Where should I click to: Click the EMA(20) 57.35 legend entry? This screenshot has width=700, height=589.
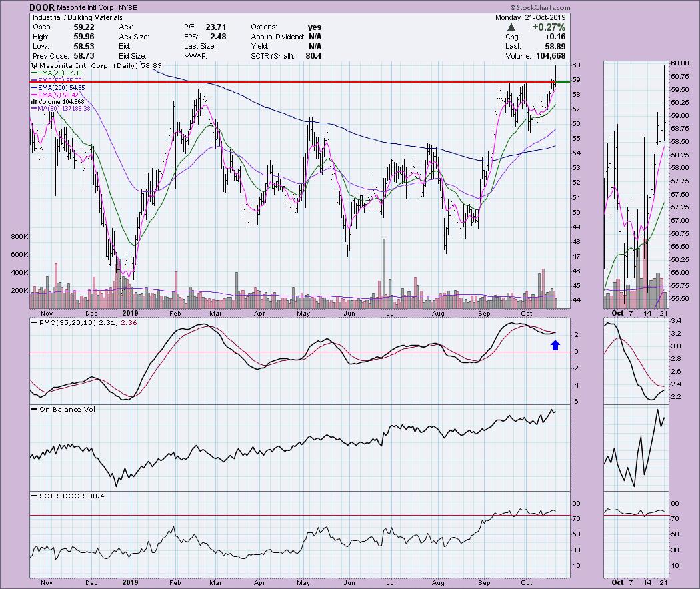(57, 73)
